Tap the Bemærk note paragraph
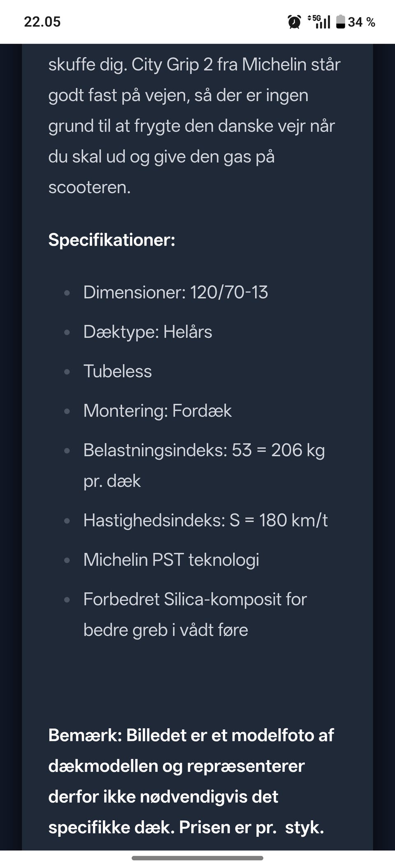Viewport: 395px width, 868px height. [191, 781]
